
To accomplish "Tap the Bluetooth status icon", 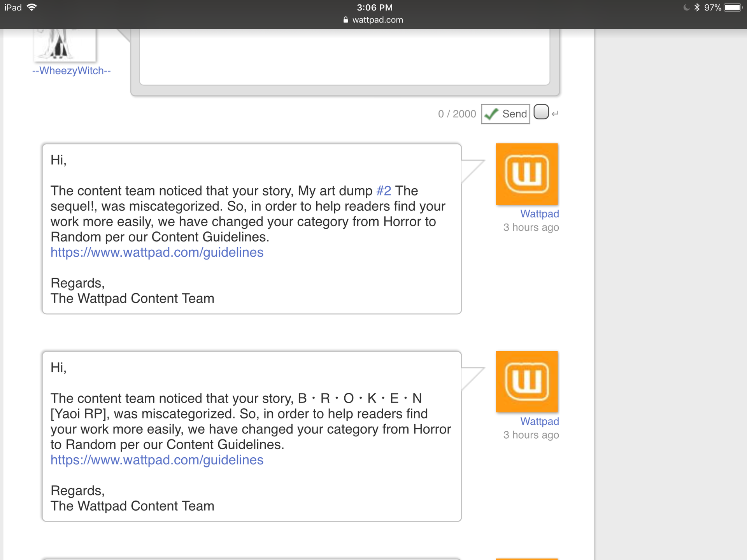I will 697,7.
